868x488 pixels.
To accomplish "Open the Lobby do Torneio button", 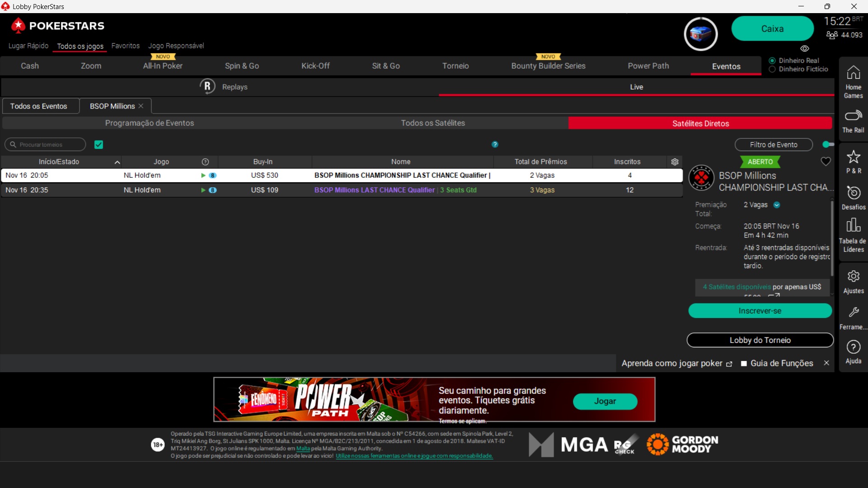I will pos(760,340).
